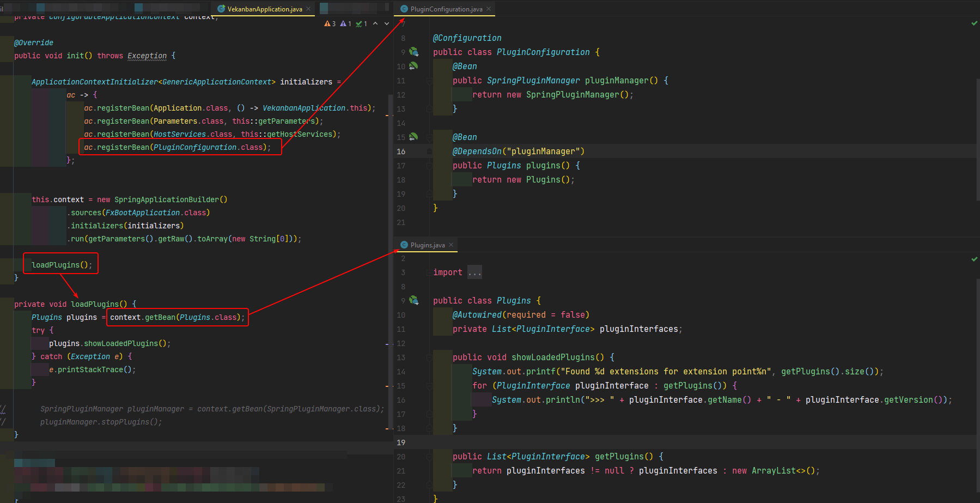Click 'new ArrayList<>()' in getPlugins return
The width and height of the screenshot is (980, 503).
[x=774, y=471]
